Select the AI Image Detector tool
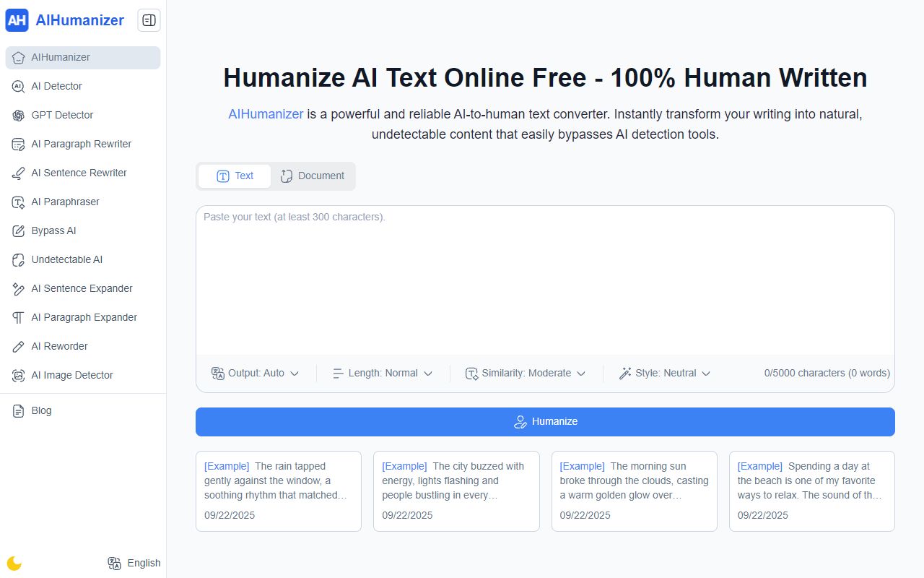This screenshot has height=578, width=924. point(72,375)
